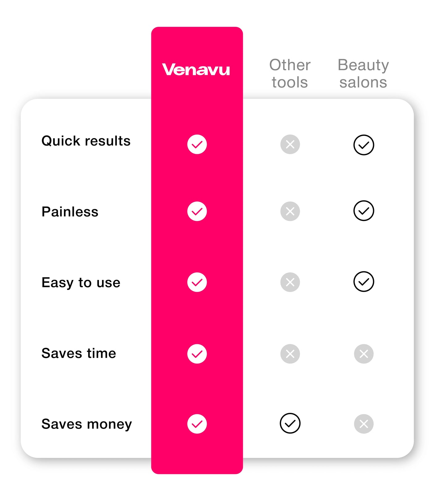Click the Quick results row label
This screenshot has width=439, height=504.
[86, 141]
